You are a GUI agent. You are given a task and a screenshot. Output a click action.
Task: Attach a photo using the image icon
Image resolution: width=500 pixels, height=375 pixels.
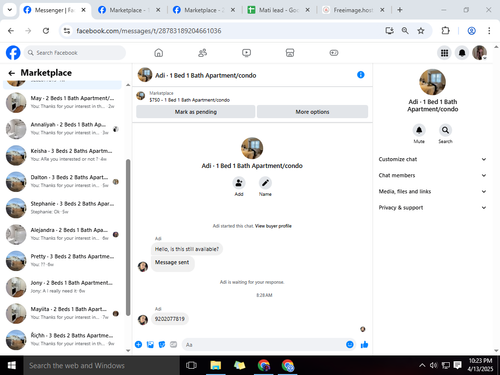150,344
